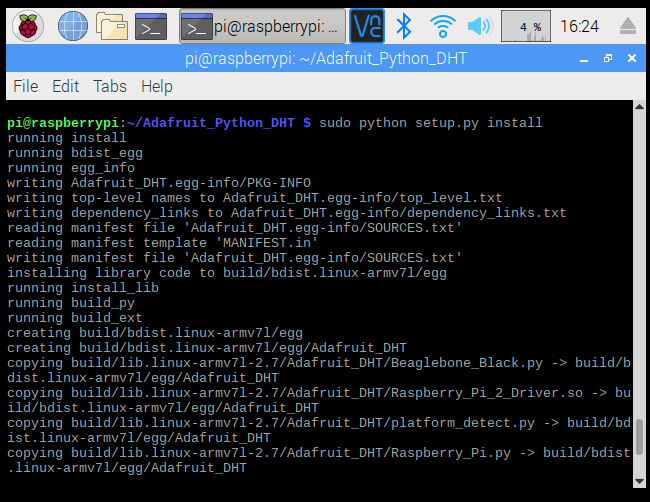This screenshot has height=502, width=650.
Task: Click the 'reading manifest template MANIFEST.in' line
Action: (x=162, y=243)
